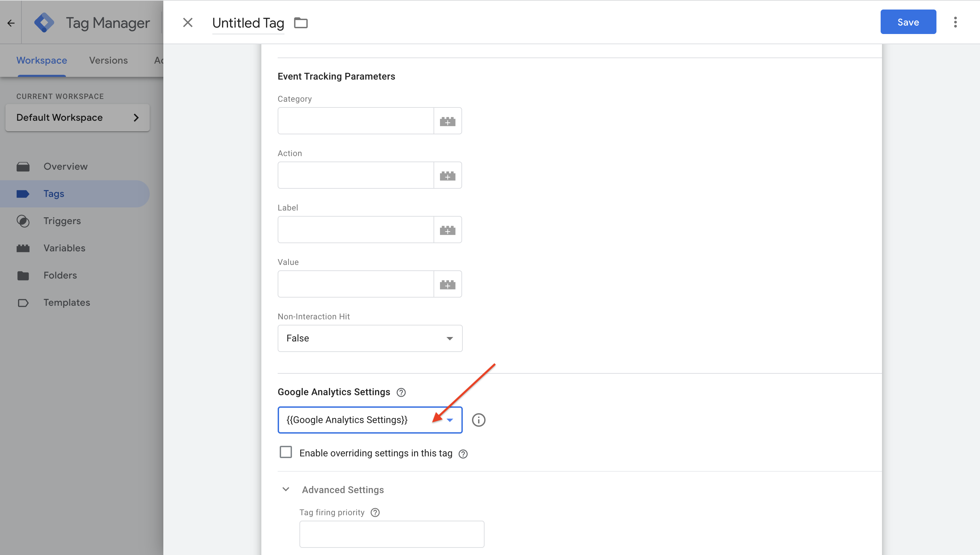Open the Triggers section
The height and width of the screenshot is (555, 980).
pyautogui.click(x=62, y=221)
